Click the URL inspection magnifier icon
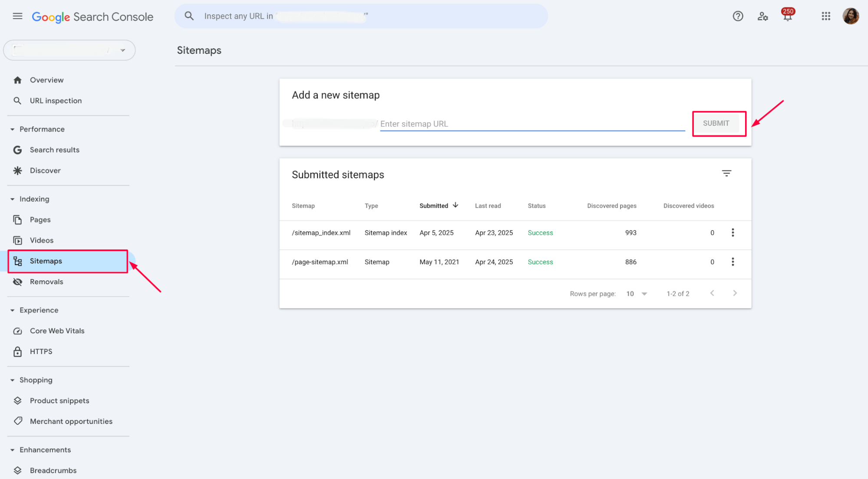Viewport: 868px width, 479px height. click(17, 101)
